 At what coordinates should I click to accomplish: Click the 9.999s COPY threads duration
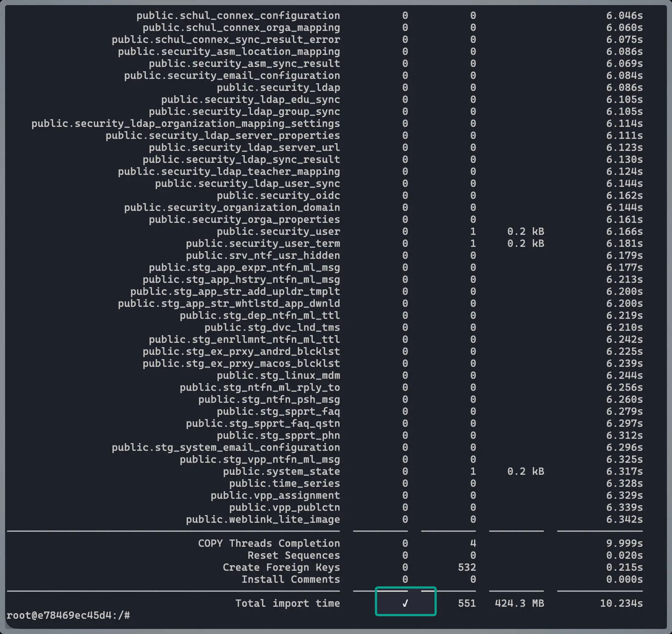pos(624,543)
